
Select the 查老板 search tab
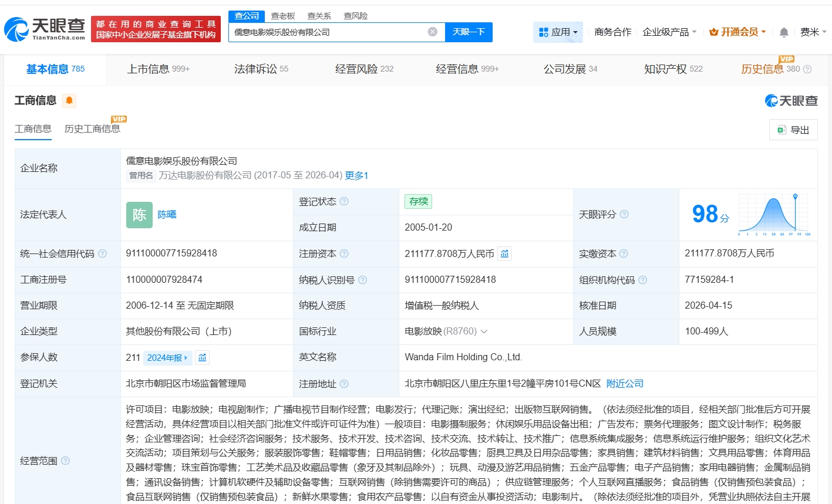click(283, 16)
